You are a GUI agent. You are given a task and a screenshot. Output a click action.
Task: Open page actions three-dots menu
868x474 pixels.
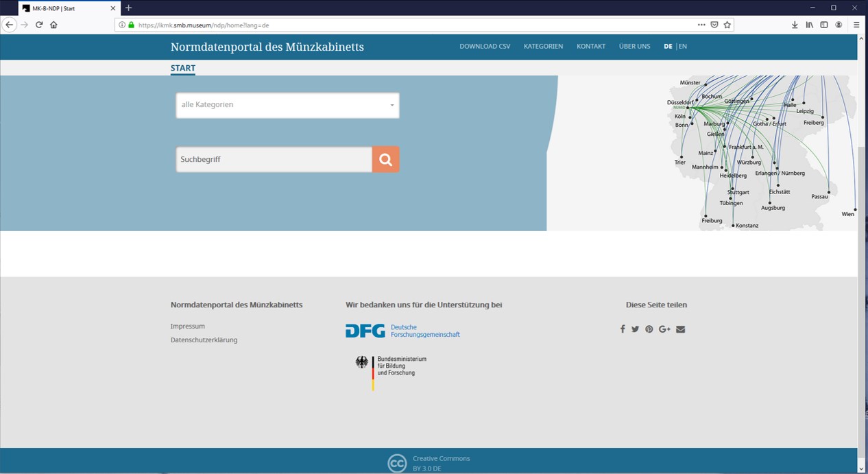tap(701, 25)
